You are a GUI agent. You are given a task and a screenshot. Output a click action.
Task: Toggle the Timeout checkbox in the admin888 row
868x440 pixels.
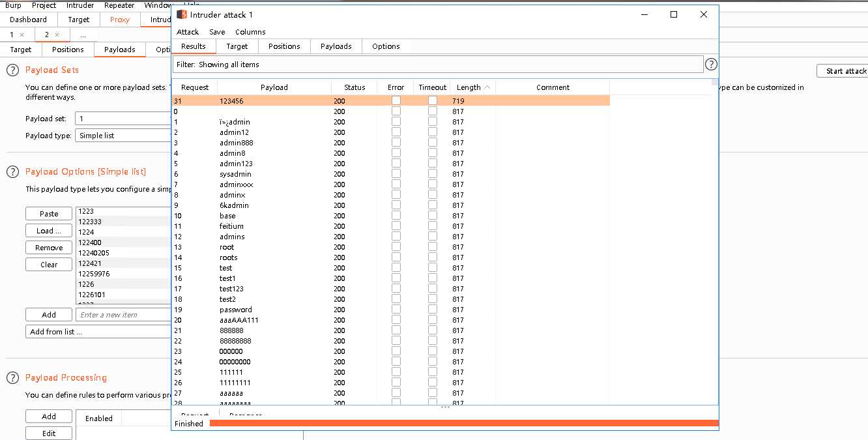coord(432,143)
